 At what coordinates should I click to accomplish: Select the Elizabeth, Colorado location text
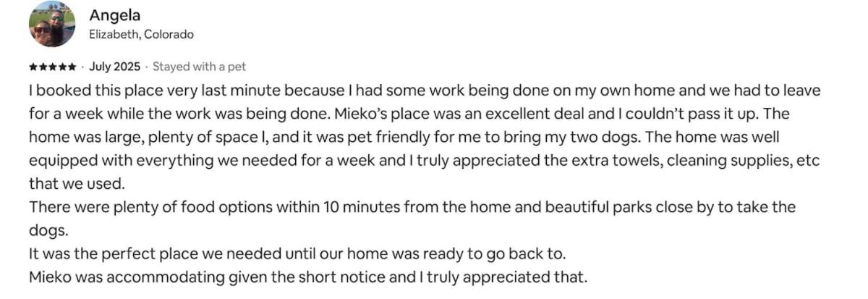point(141,34)
